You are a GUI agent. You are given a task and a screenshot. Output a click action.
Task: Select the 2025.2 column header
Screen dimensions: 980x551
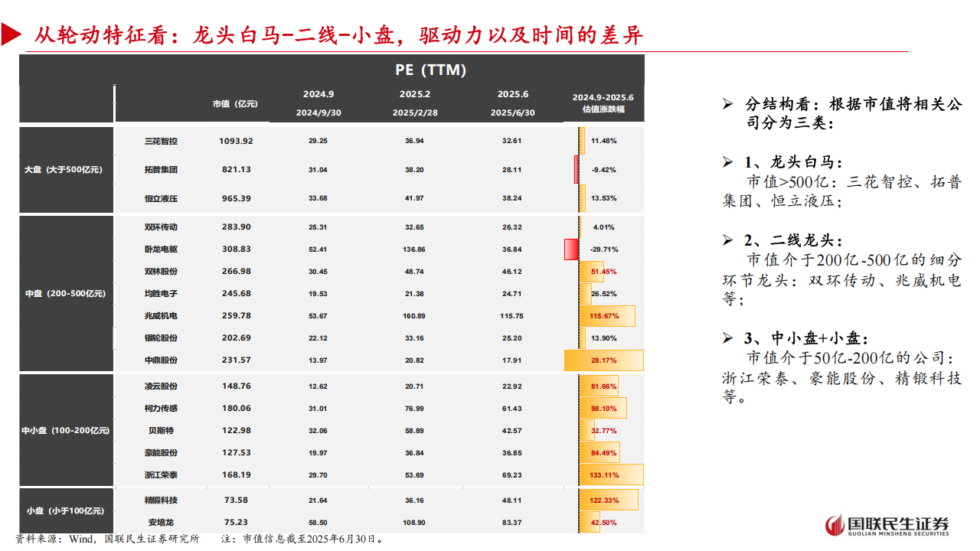tap(415, 94)
